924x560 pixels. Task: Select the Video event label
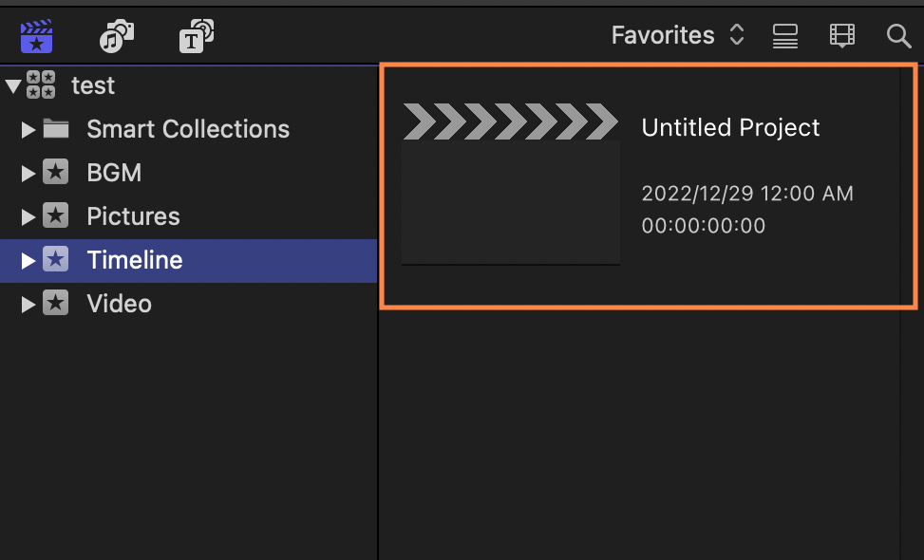click(x=119, y=304)
